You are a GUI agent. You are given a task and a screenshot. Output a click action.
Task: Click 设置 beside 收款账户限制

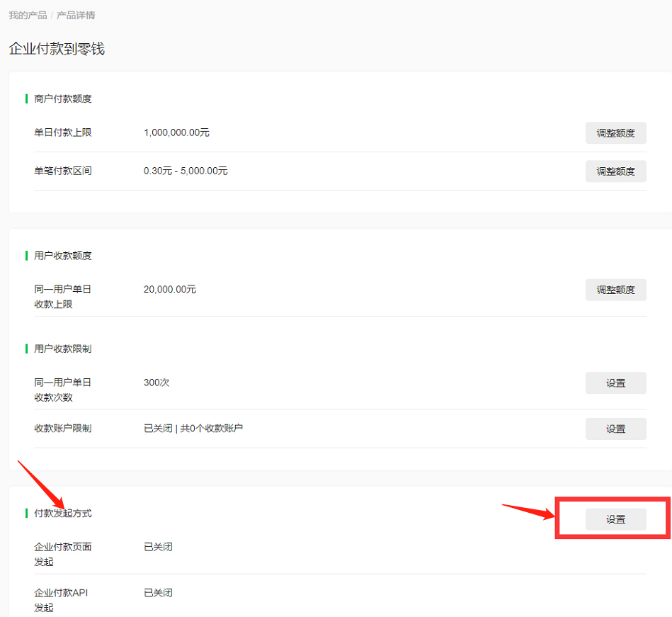616,429
